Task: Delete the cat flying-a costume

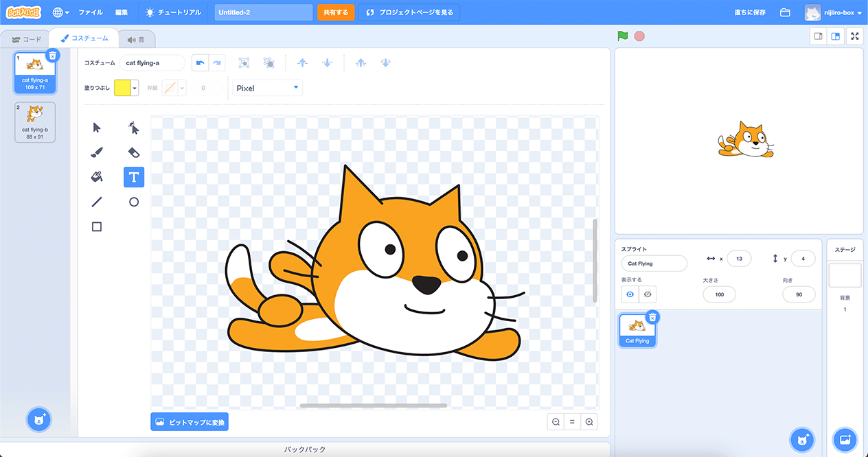Action: pos(53,55)
